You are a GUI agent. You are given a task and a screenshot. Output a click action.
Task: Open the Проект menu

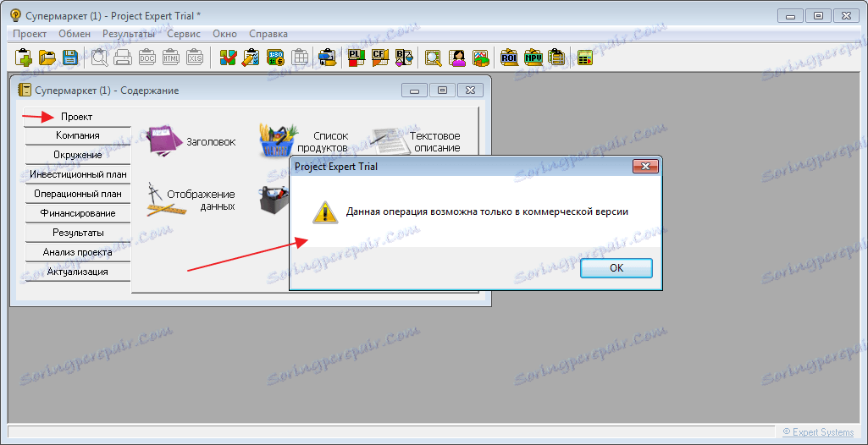[x=30, y=34]
